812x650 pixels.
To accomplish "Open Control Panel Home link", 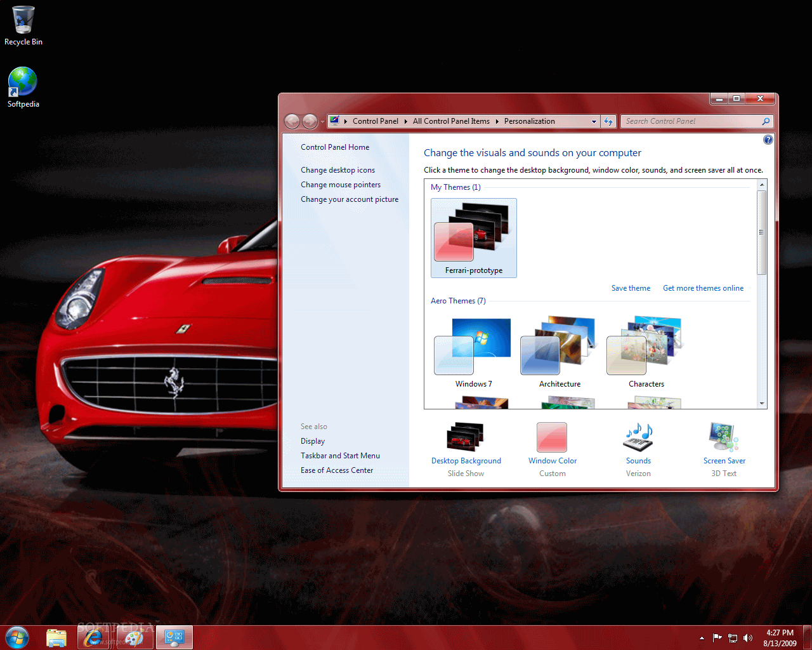I will pyautogui.click(x=335, y=147).
